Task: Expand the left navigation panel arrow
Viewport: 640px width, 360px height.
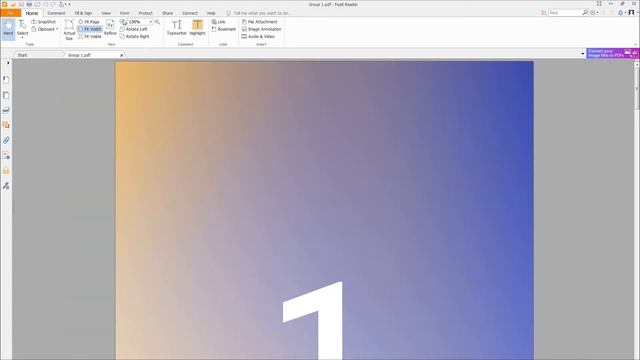Action: (8, 63)
